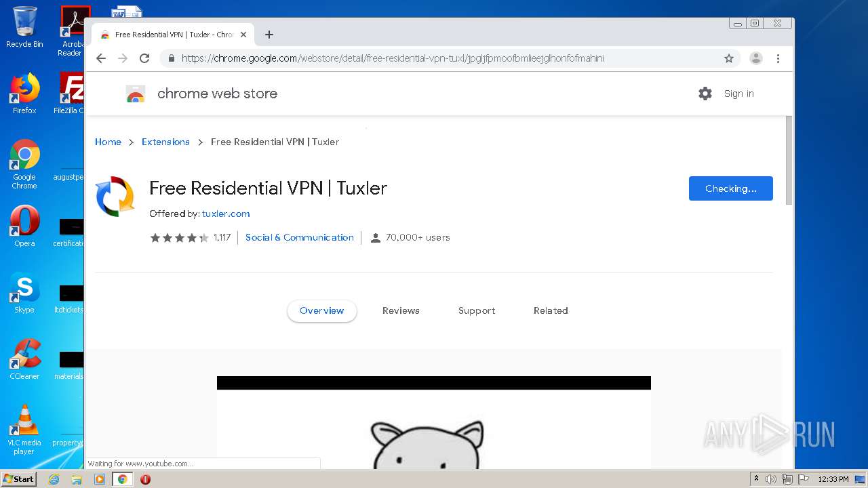Open Windows Explorer from taskbar
The width and height of the screenshot is (868, 488).
(x=77, y=479)
